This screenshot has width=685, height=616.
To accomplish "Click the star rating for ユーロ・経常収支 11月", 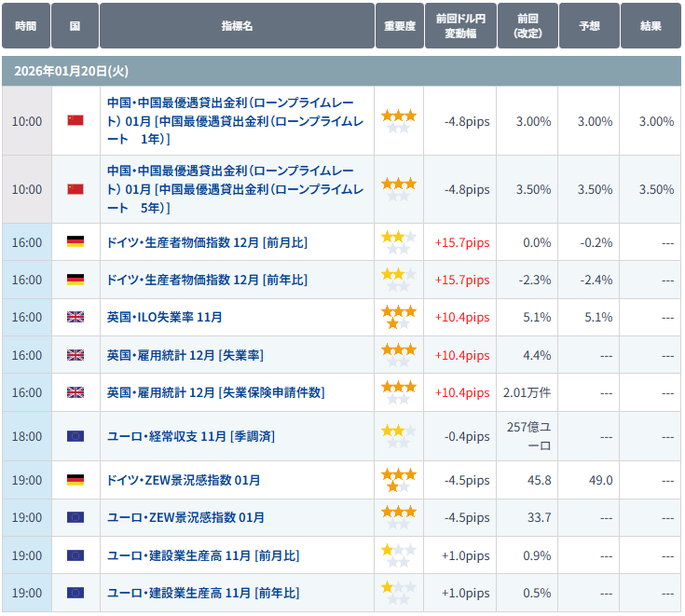I will click(x=398, y=436).
